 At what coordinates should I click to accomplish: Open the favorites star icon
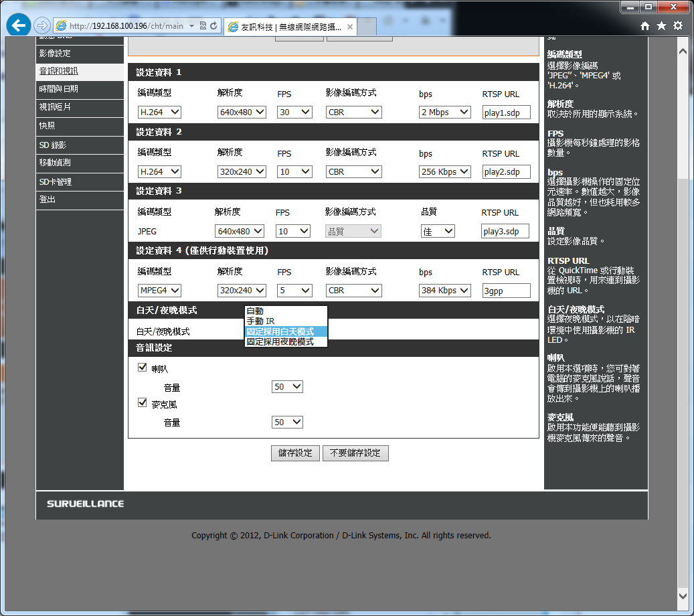[661, 26]
